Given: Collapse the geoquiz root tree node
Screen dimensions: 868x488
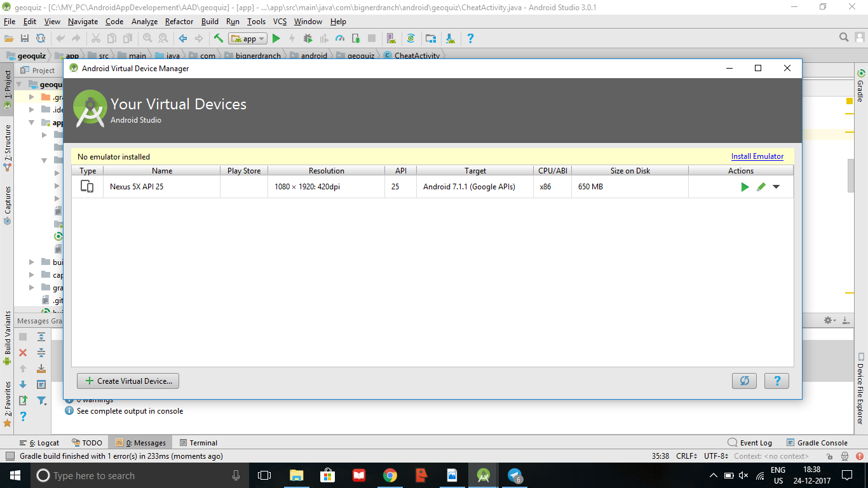Looking at the screenshot, I should pos(19,85).
